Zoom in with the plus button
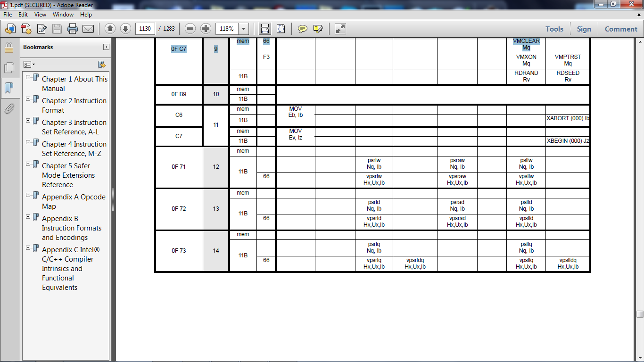Screen dimensions: 644x362 coord(206,29)
